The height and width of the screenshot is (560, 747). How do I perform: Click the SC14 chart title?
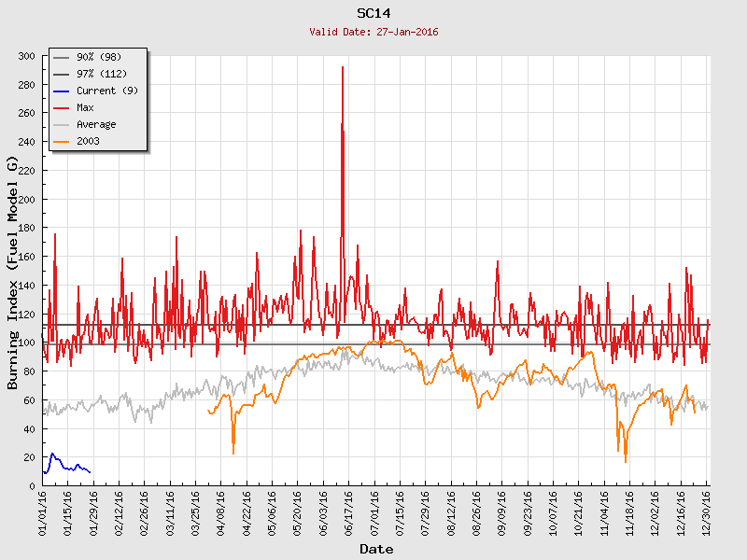(374, 13)
